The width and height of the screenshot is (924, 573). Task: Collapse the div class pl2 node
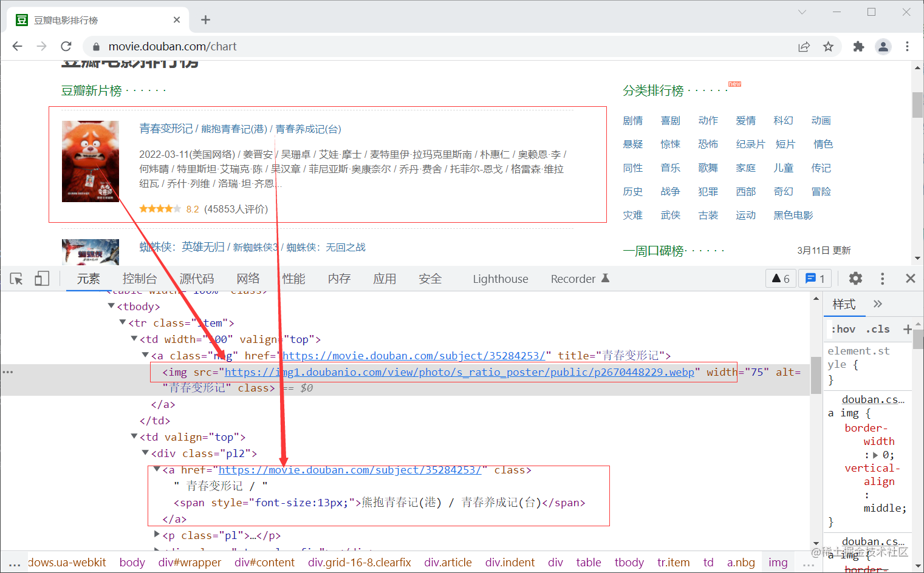pyautogui.click(x=146, y=453)
